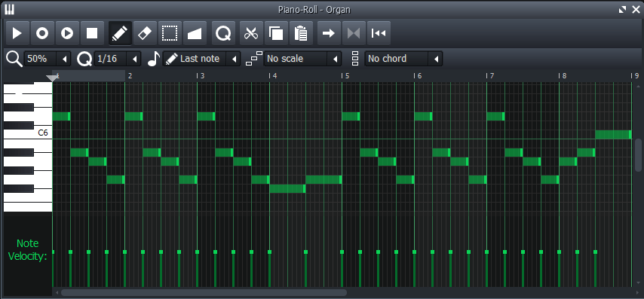Copy selected notes
644x299 pixels.
[x=276, y=33]
